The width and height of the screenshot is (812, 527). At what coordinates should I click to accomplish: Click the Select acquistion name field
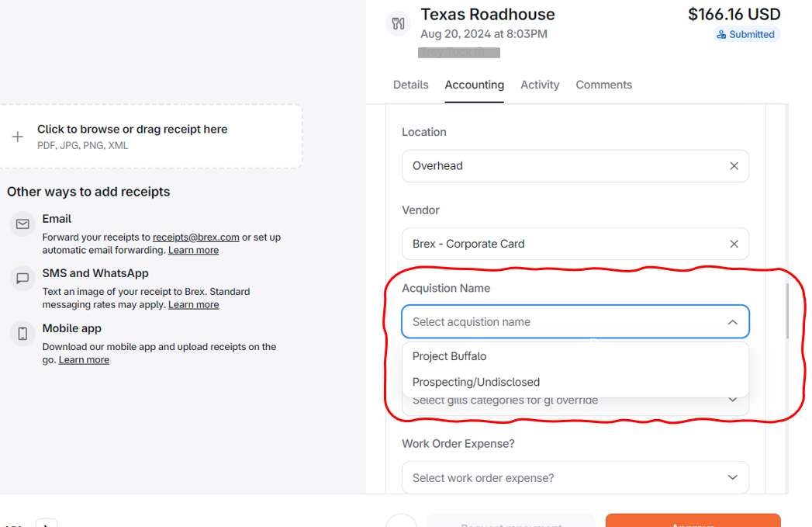point(575,322)
